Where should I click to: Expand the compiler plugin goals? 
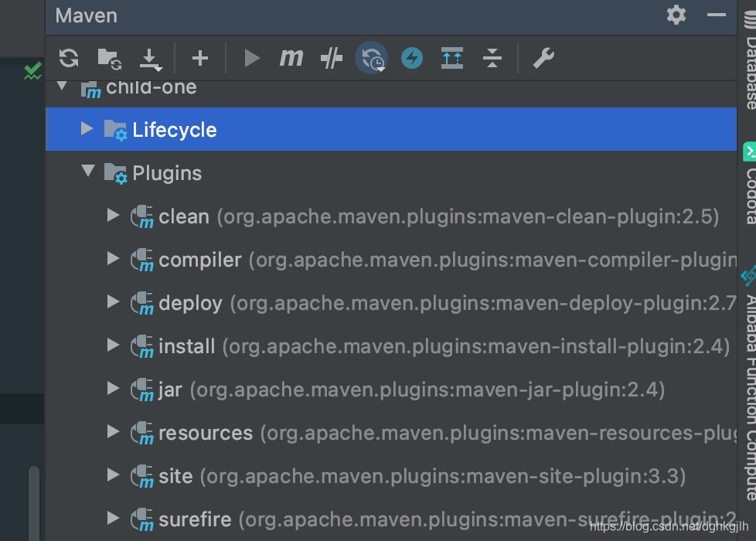click(113, 258)
